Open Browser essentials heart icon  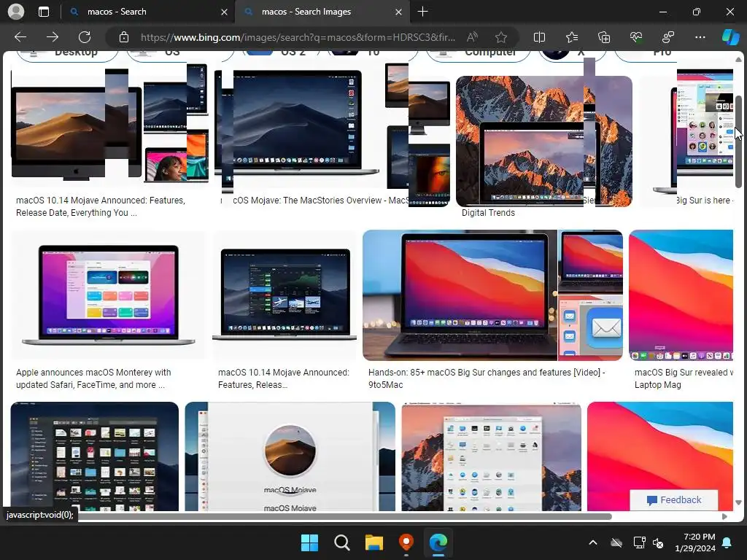636,37
